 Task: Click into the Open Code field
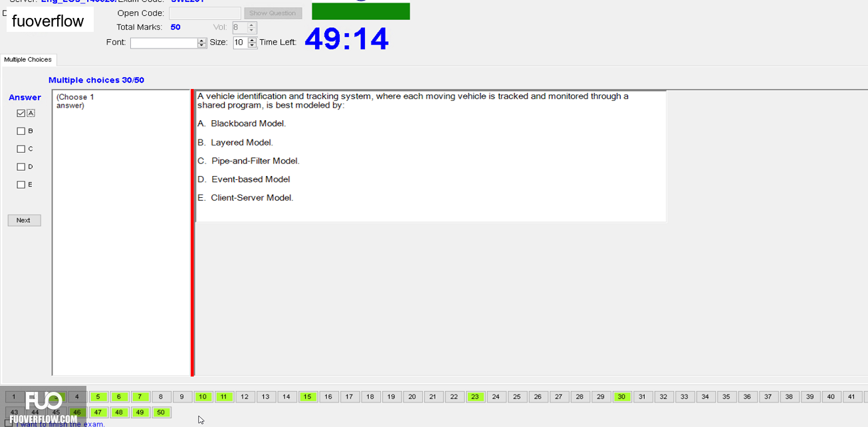(x=205, y=13)
